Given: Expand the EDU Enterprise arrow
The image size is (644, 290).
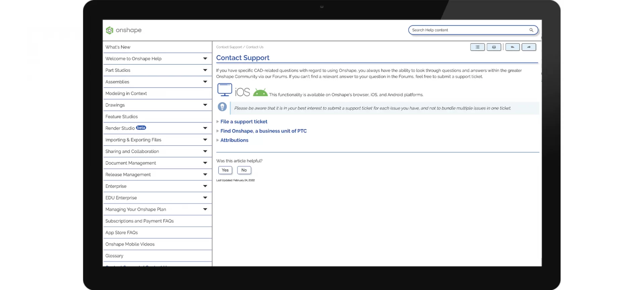Looking at the screenshot, I should tap(205, 198).
